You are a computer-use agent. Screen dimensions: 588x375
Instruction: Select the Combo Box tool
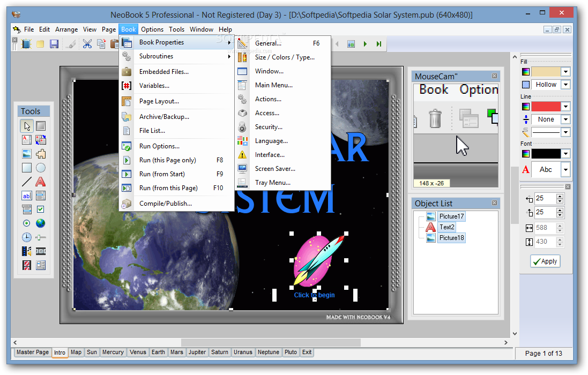coord(27,209)
